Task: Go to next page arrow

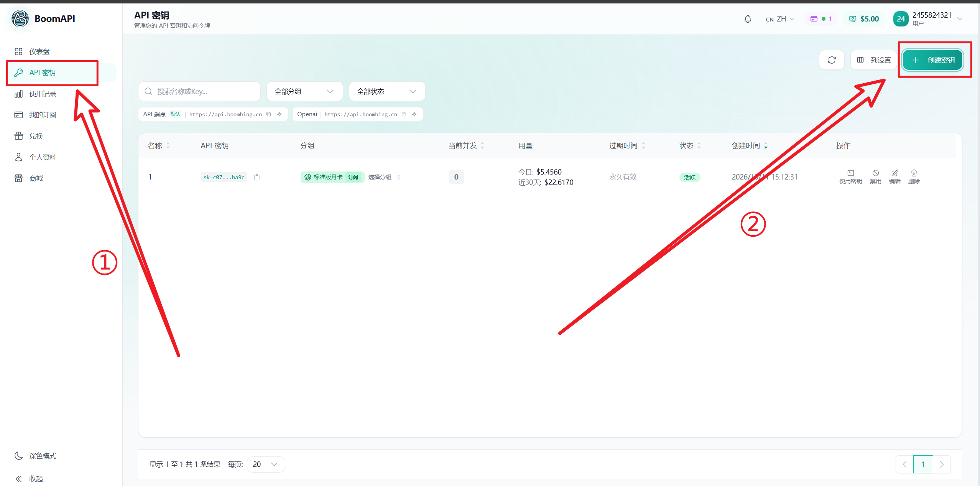Action: (942, 464)
